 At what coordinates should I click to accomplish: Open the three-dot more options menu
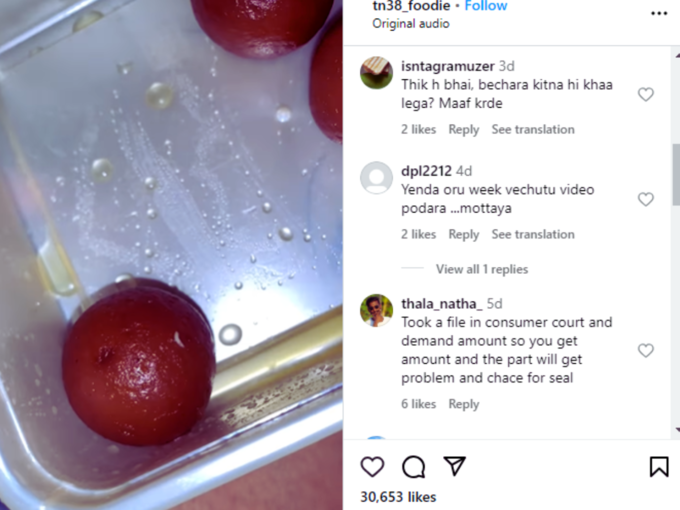tap(659, 13)
